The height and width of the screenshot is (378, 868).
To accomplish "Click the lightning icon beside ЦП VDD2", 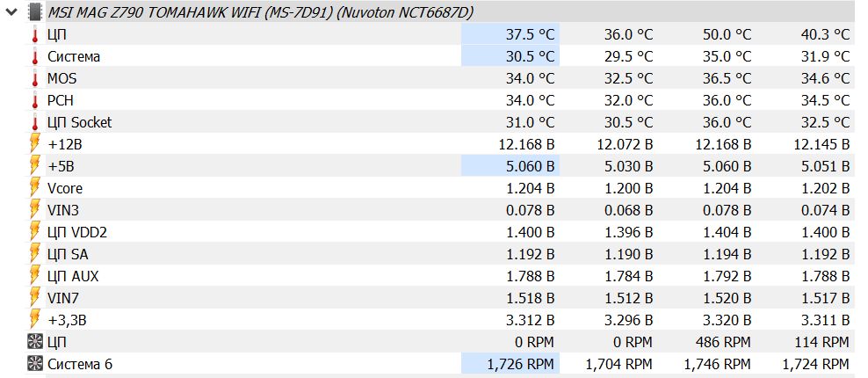I will point(35,232).
